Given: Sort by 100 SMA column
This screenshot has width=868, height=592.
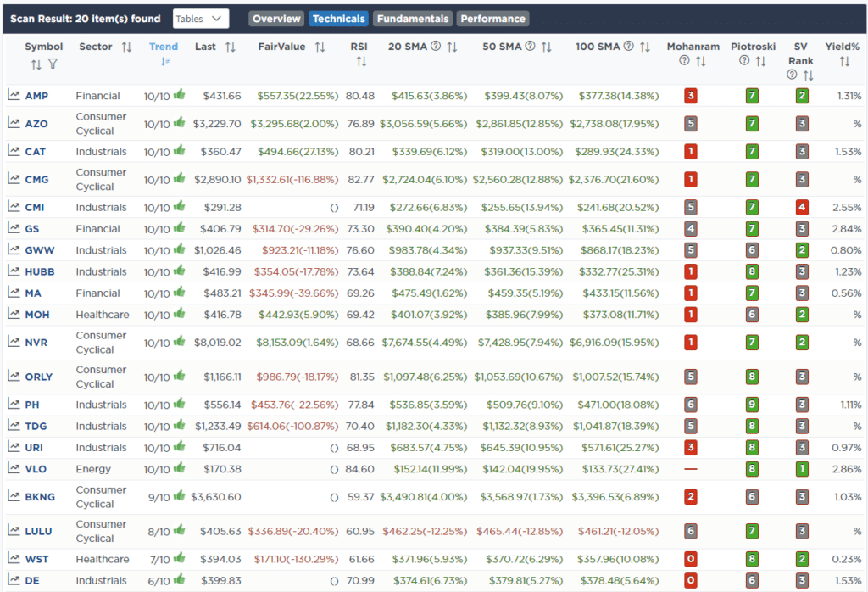Looking at the screenshot, I should (x=645, y=47).
